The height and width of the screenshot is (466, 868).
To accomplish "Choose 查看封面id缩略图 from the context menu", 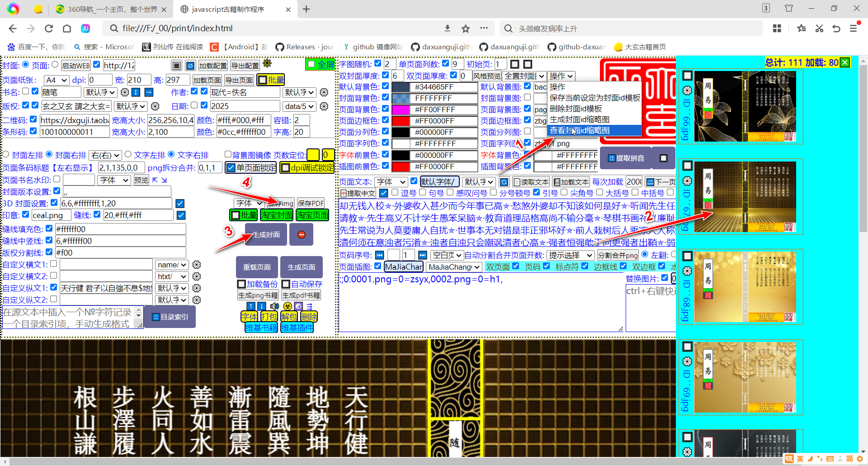I will click(x=579, y=130).
